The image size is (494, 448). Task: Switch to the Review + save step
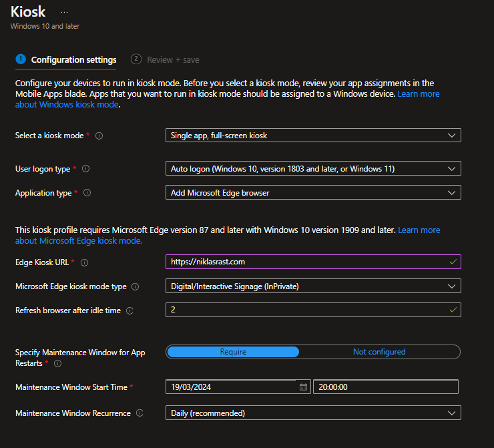(172, 60)
